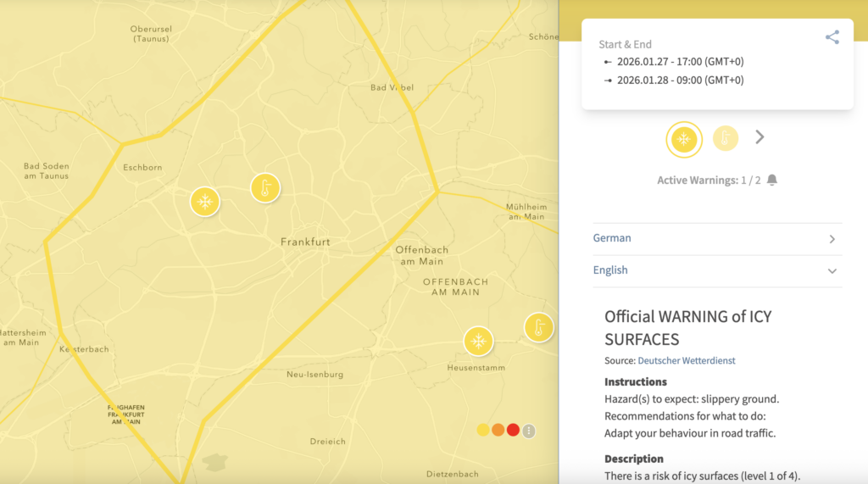
Task: Click the snowflake marker near Eschborn on the map
Action: 204,202
